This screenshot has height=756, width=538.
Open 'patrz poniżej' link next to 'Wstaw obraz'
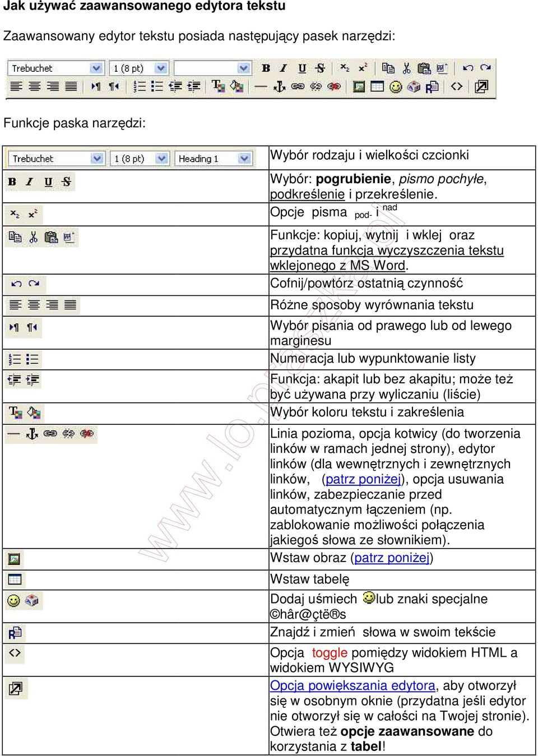[x=392, y=558]
